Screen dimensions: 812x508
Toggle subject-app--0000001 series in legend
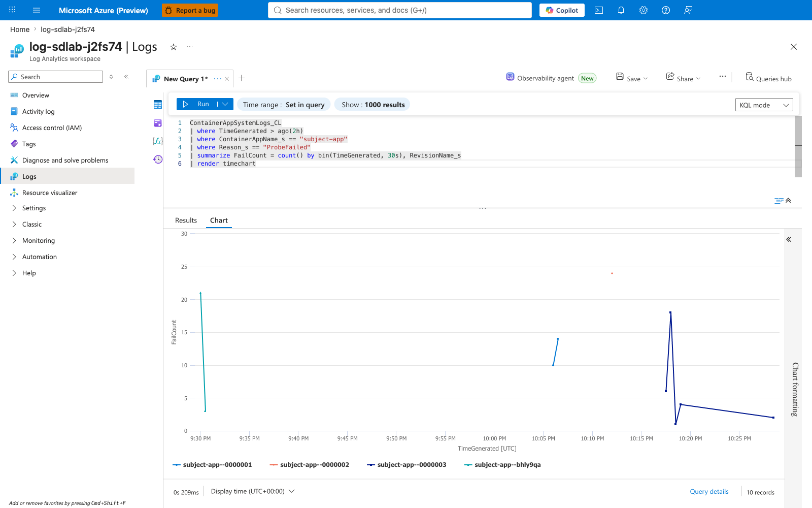click(x=212, y=465)
